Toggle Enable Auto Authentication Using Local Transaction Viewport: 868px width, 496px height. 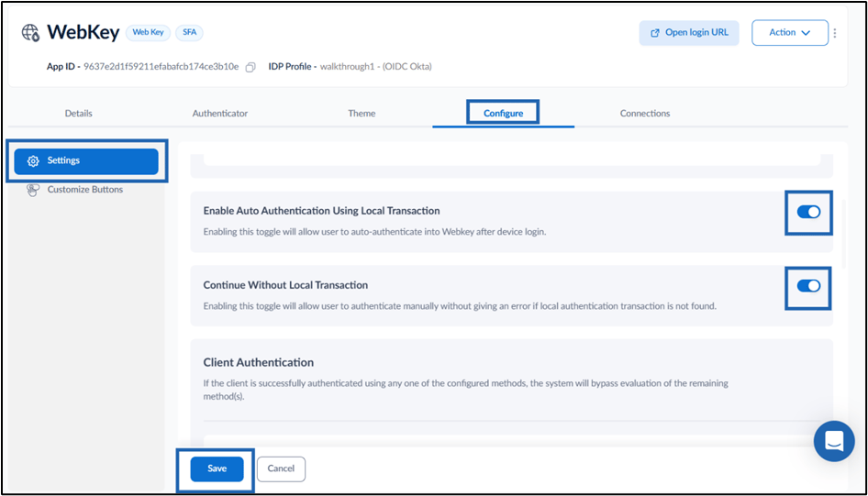tap(808, 212)
